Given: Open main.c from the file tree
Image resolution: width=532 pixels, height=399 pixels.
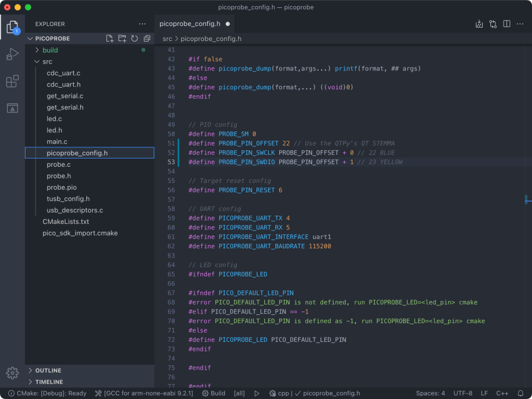Looking at the screenshot, I should pyautogui.click(x=57, y=142).
